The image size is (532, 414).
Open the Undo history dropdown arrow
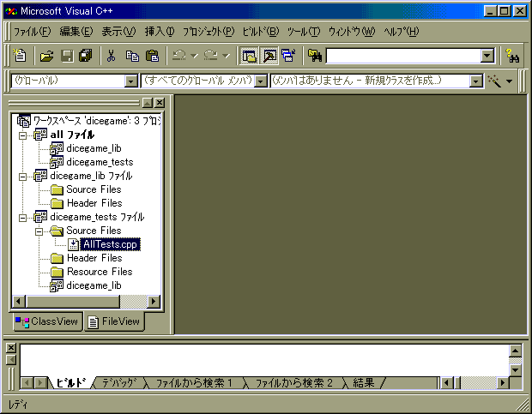coord(194,56)
